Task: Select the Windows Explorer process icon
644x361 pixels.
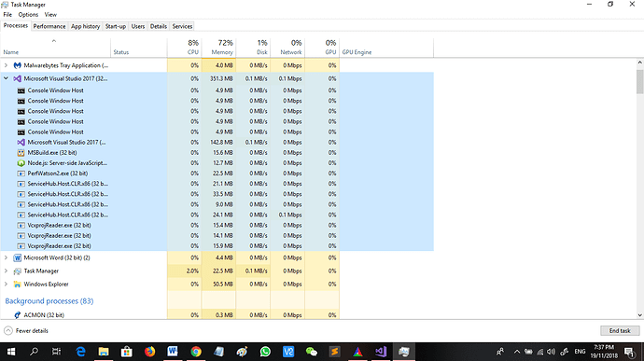Action: click(17, 285)
